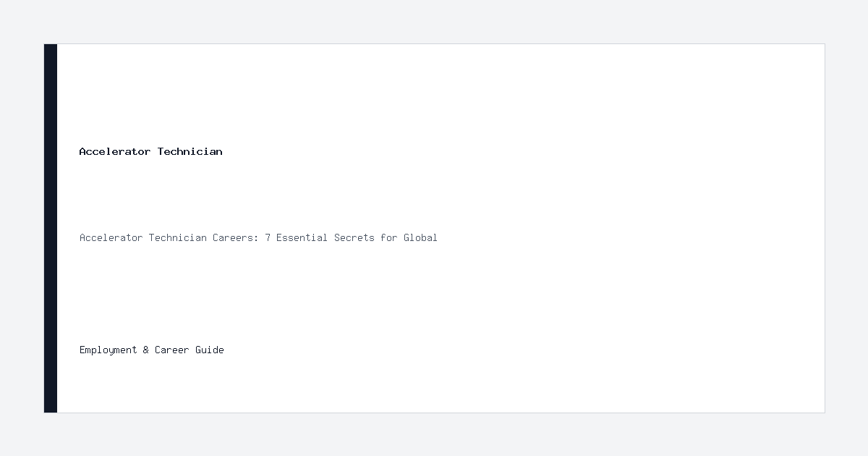868x456 pixels.
Task: Click the dark vertical accent bar
Action: click(x=51, y=228)
